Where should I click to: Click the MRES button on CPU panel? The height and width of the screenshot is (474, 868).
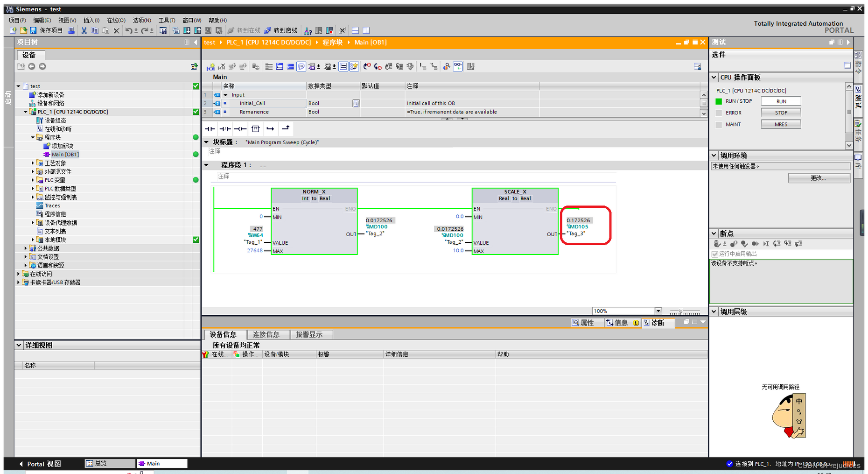pyautogui.click(x=781, y=125)
